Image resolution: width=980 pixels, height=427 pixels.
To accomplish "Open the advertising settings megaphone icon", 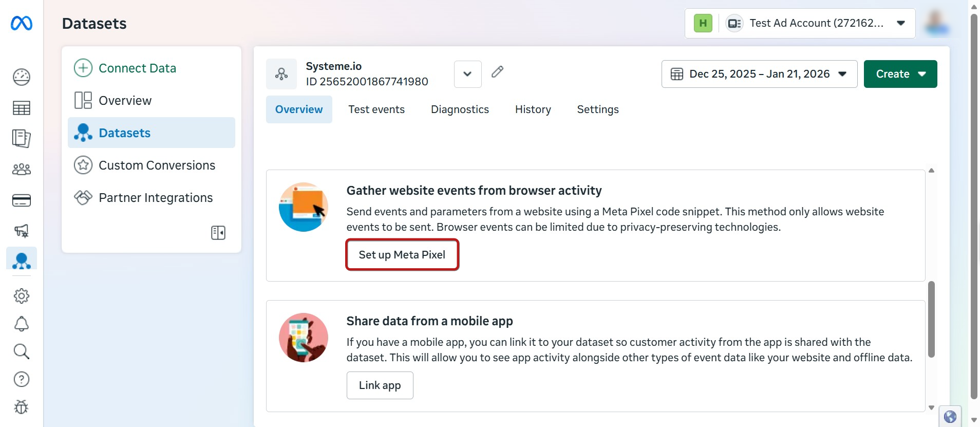I will click(x=22, y=231).
